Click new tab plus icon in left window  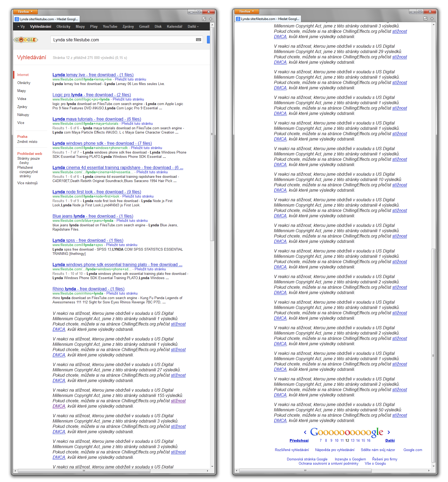pyautogui.click(x=211, y=19)
